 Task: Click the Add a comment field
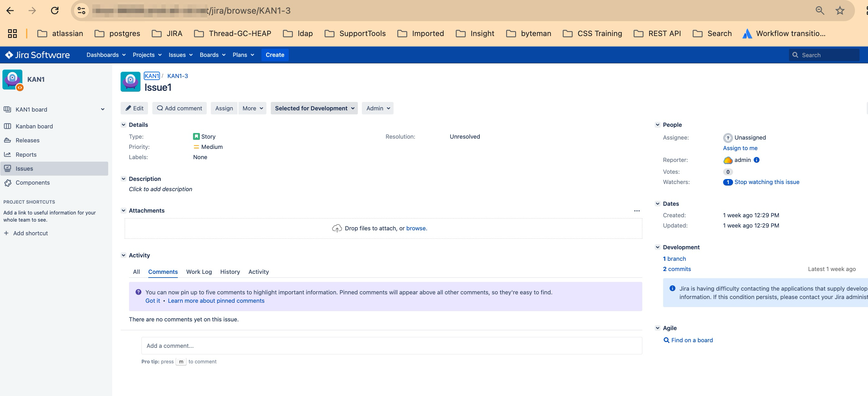tap(391, 346)
